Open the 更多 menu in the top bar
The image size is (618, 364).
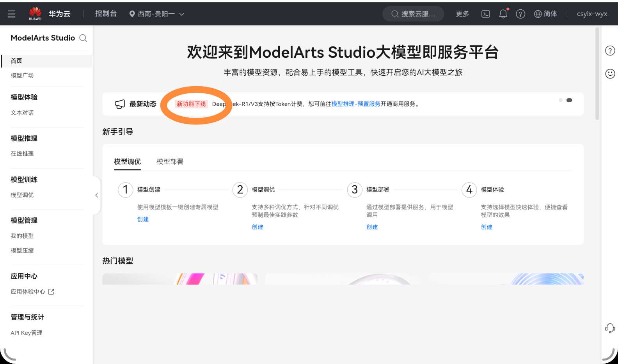pyautogui.click(x=462, y=14)
